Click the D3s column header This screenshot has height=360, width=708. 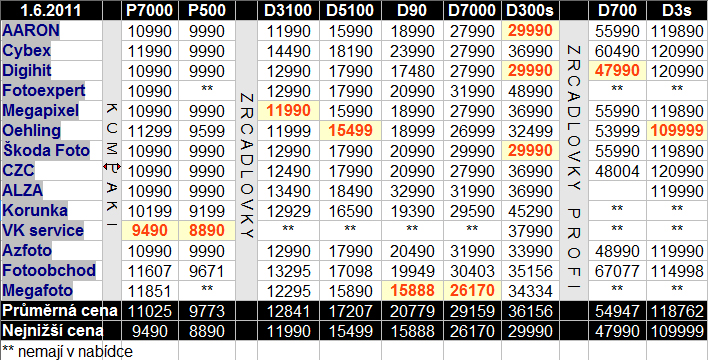click(677, 10)
